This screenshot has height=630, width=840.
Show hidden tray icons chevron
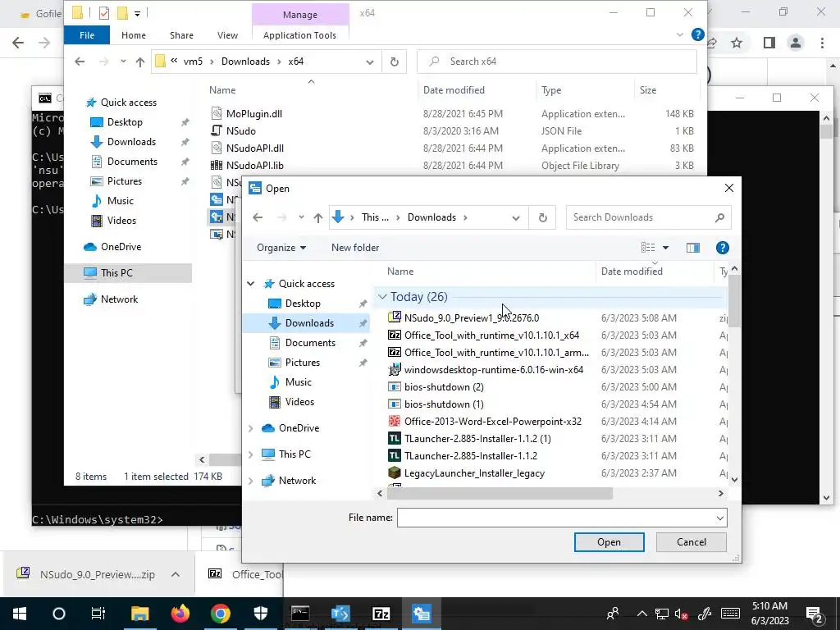(x=641, y=614)
